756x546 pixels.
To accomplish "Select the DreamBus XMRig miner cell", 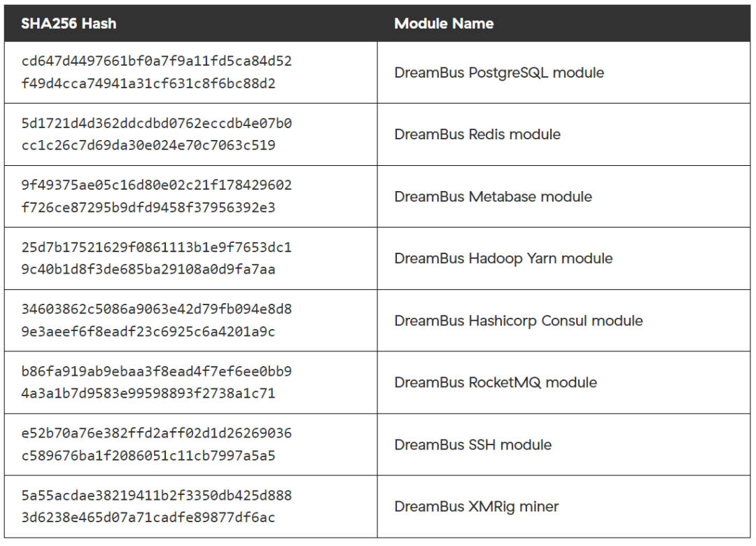I will coord(477,506).
